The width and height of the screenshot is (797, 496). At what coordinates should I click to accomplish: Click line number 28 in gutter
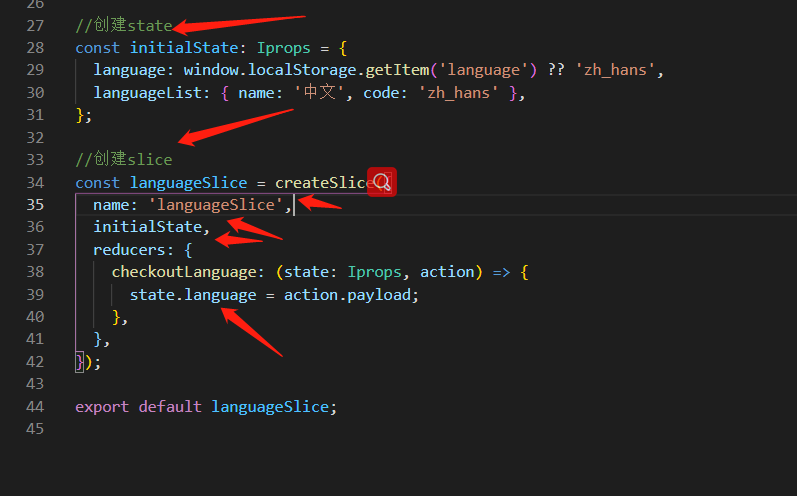coord(35,48)
